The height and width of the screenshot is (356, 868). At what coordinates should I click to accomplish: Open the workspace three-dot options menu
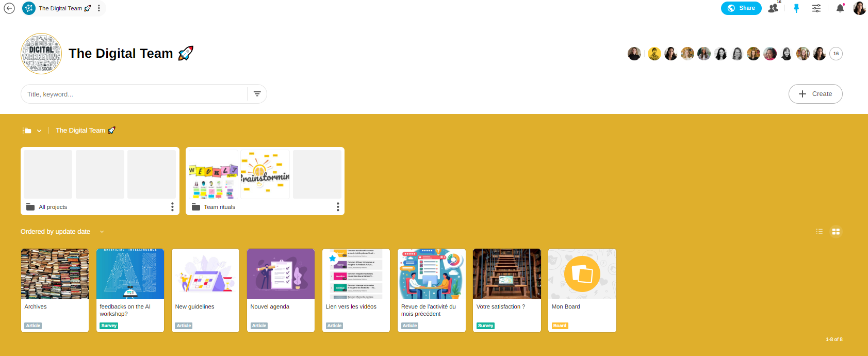(x=99, y=8)
